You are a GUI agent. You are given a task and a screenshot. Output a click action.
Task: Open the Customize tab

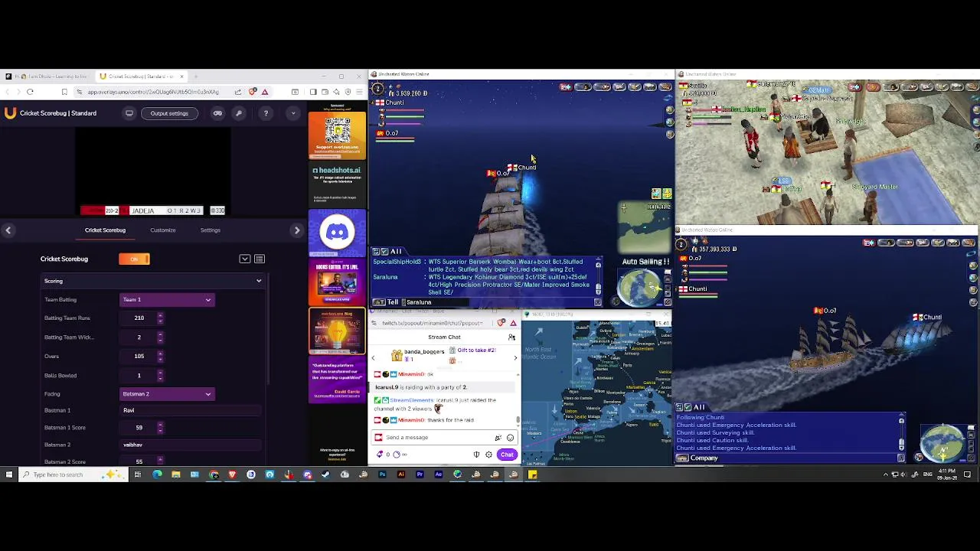[x=162, y=230]
